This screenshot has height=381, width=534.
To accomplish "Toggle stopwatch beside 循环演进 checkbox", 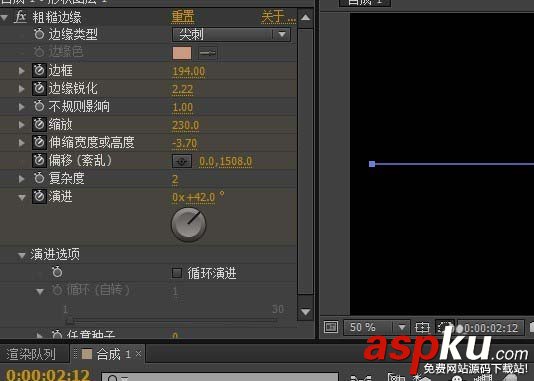I will point(57,272).
